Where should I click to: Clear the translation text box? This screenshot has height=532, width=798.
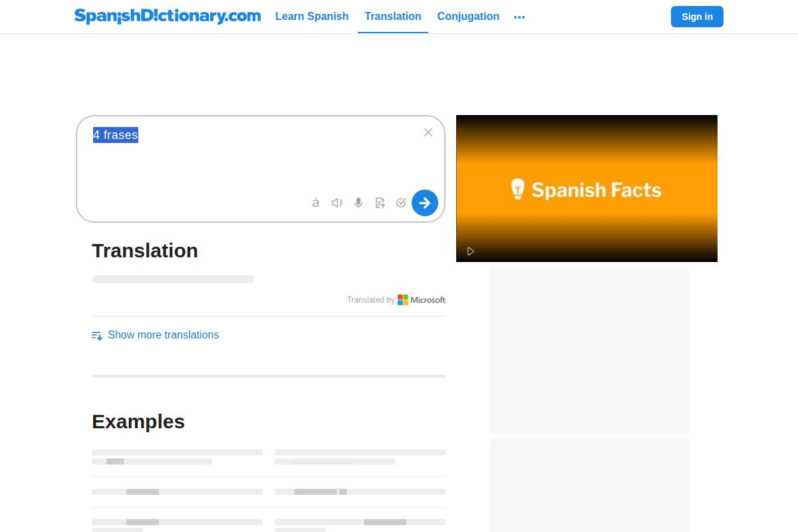point(428,132)
